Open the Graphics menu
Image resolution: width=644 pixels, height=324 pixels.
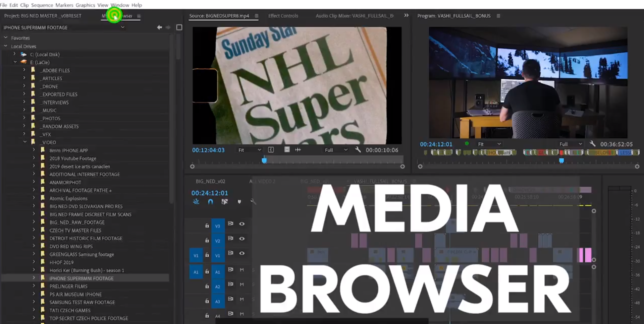click(x=85, y=5)
